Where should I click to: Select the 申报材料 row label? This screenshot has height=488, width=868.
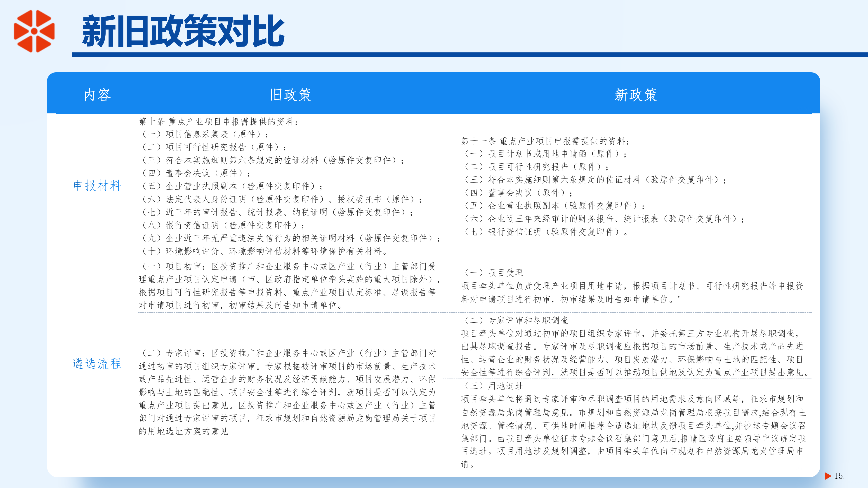coord(97,185)
